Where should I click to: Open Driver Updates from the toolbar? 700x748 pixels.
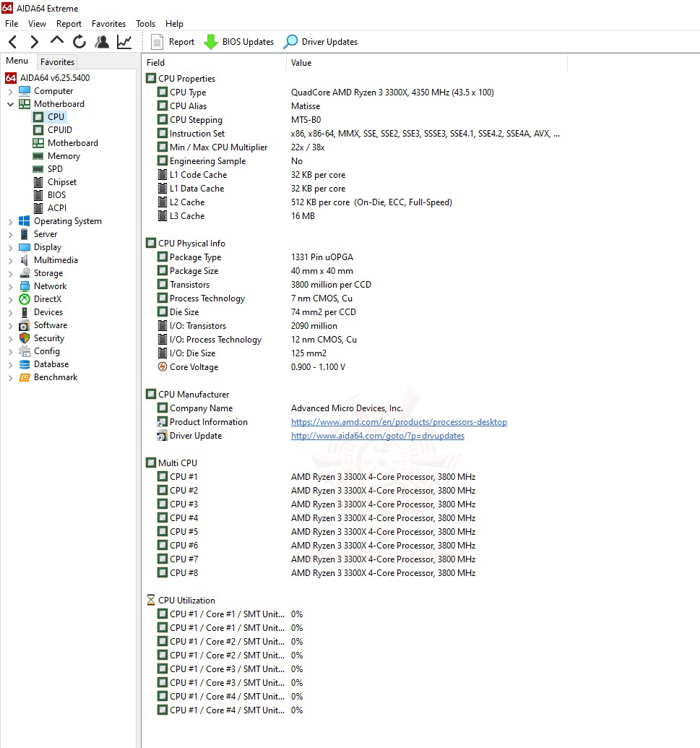pos(321,42)
